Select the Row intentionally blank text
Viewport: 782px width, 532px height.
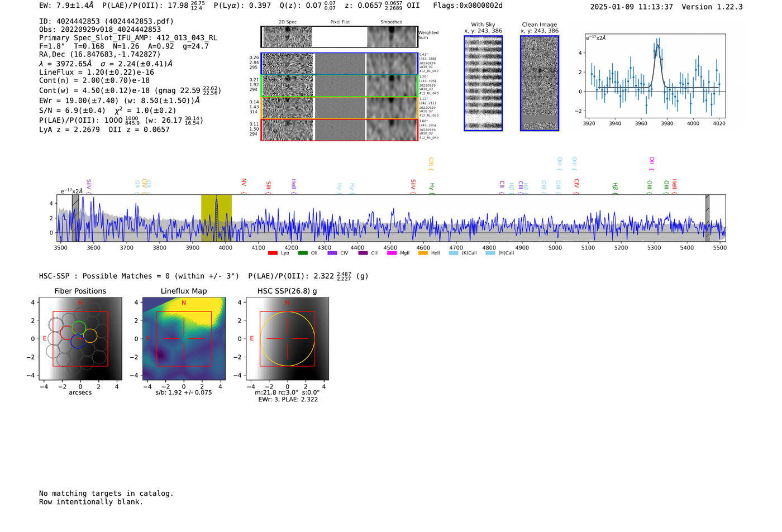[91, 502]
